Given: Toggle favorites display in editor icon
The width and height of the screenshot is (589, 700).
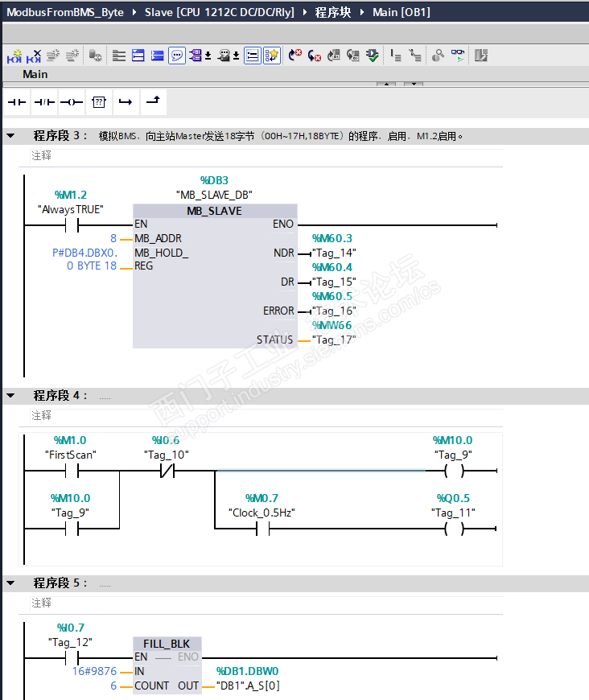Looking at the screenshot, I should point(272,56).
